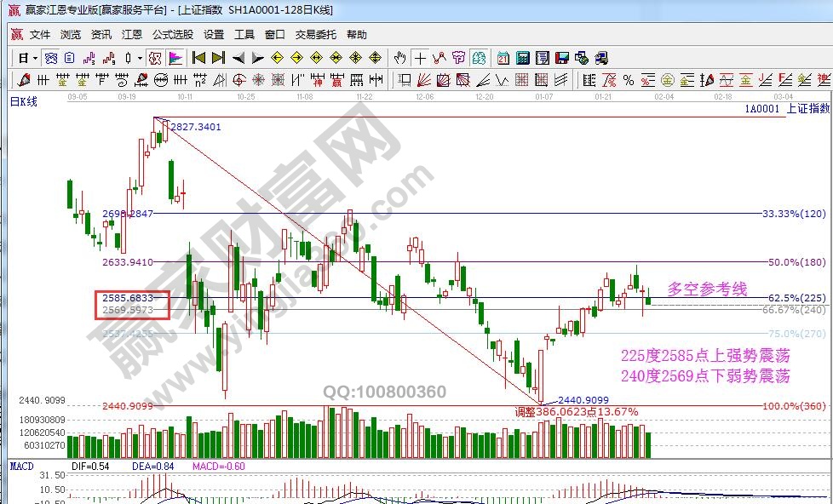This screenshot has width=833, height=504.
Task: Open the calculator tool
Action: click(x=522, y=58)
